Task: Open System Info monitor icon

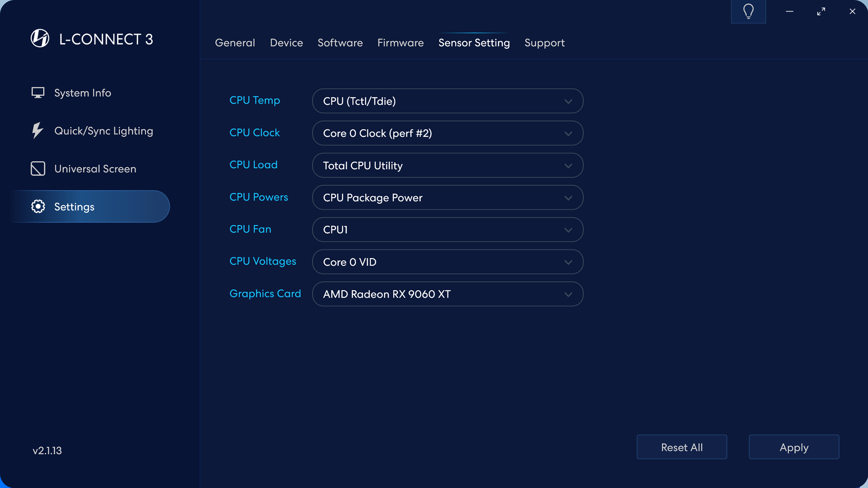Action: [x=38, y=93]
